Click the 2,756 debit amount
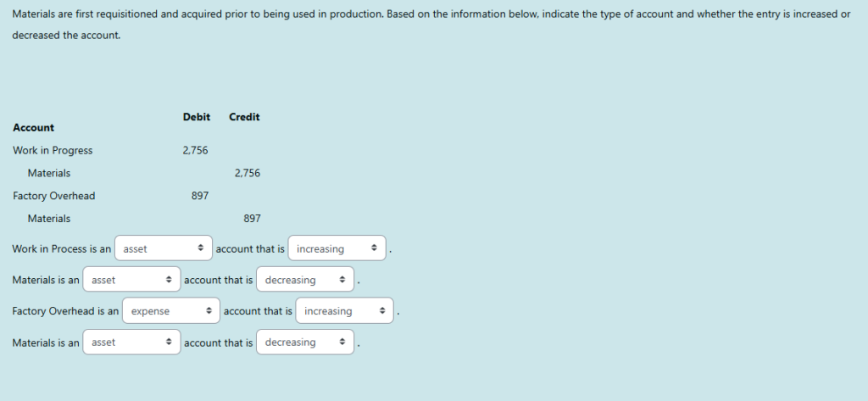The width and height of the screenshot is (868, 401). click(x=195, y=151)
